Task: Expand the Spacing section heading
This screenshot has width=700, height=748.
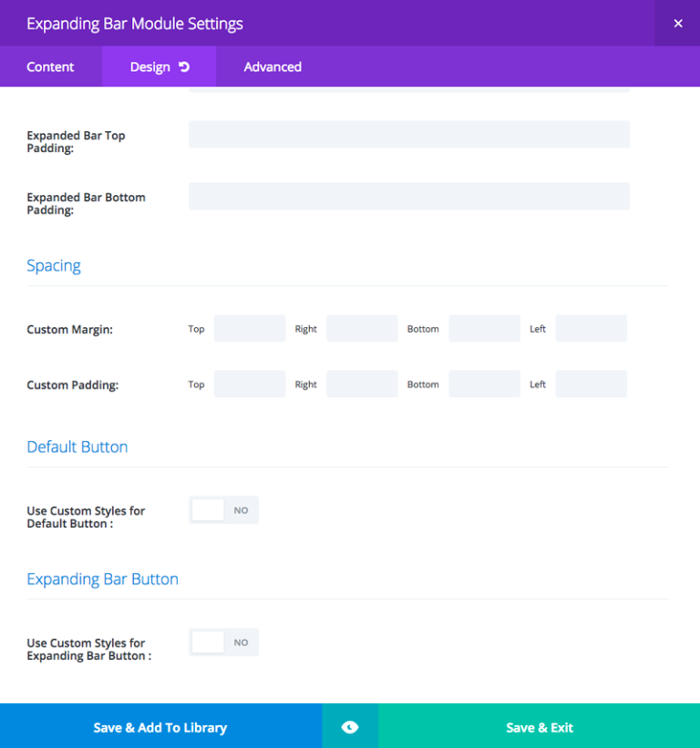Action: [54, 266]
